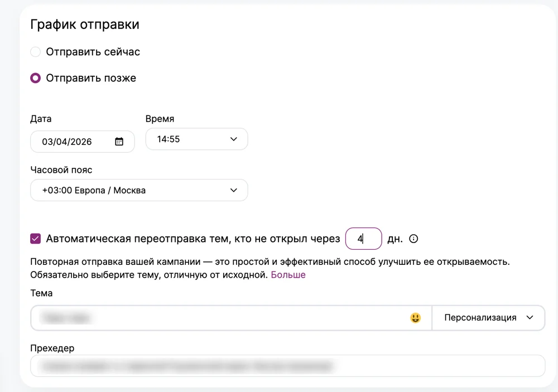Click into the Прехедер text field
Image resolution: width=558 pixels, height=392 pixels.
tap(288, 366)
